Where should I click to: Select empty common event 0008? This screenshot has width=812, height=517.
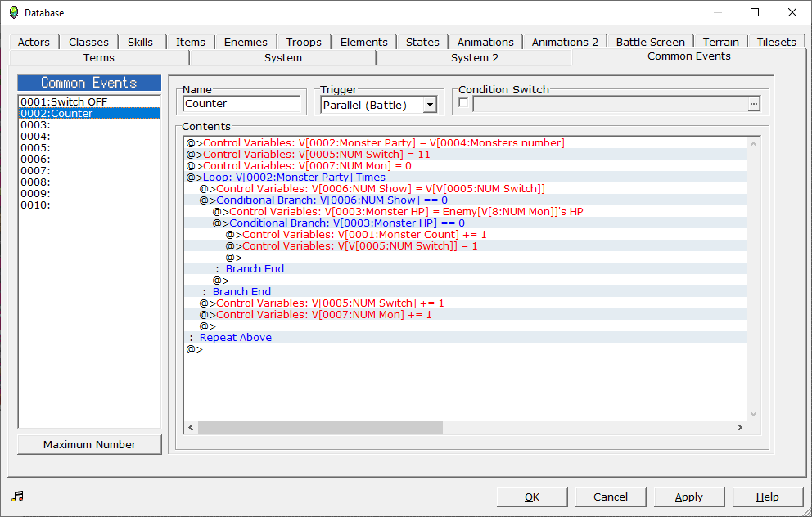click(x=89, y=182)
